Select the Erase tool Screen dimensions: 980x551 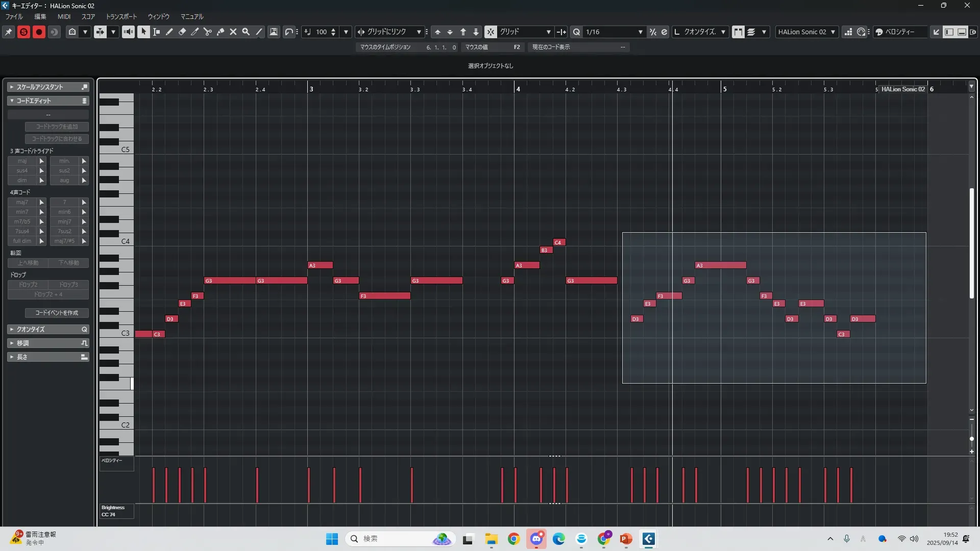(182, 32)
